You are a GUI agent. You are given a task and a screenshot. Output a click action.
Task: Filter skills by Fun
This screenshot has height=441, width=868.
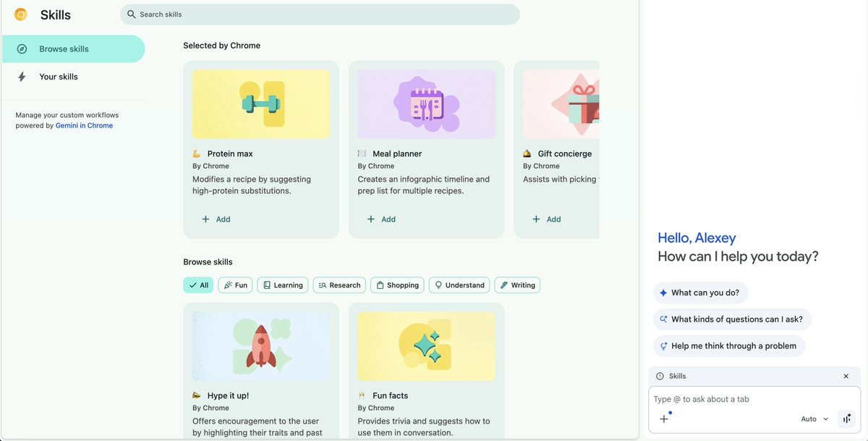(235, 285)
